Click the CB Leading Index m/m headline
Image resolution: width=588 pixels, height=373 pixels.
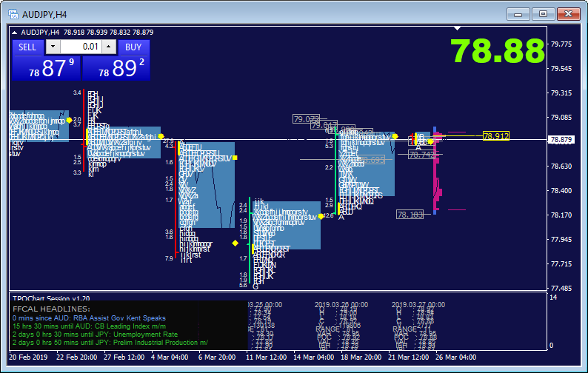[89, 326]
